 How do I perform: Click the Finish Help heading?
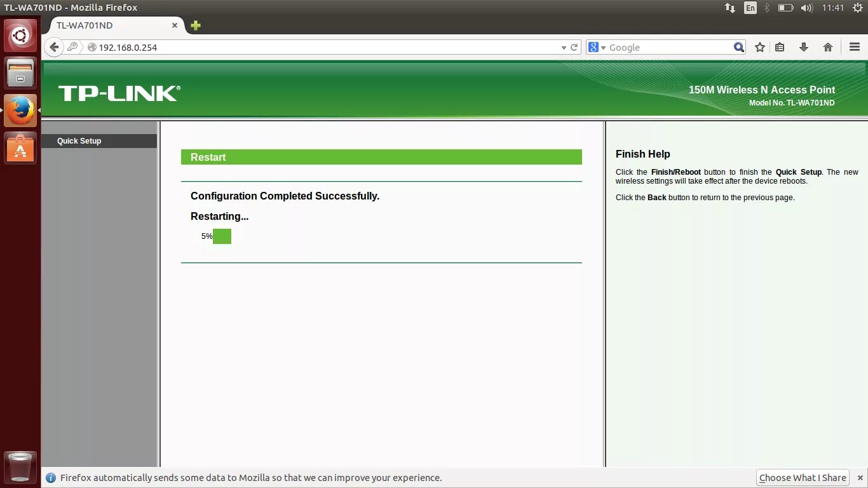pos(642,154)
